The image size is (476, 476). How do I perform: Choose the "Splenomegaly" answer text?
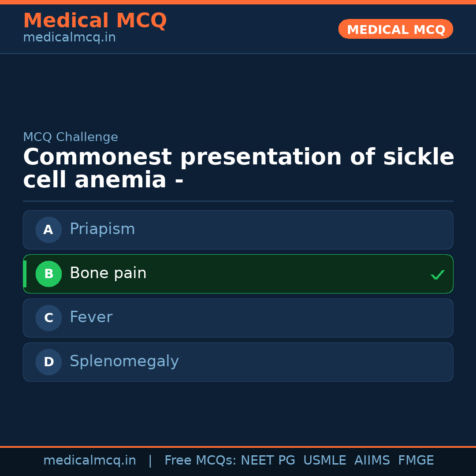pos(124,361)
